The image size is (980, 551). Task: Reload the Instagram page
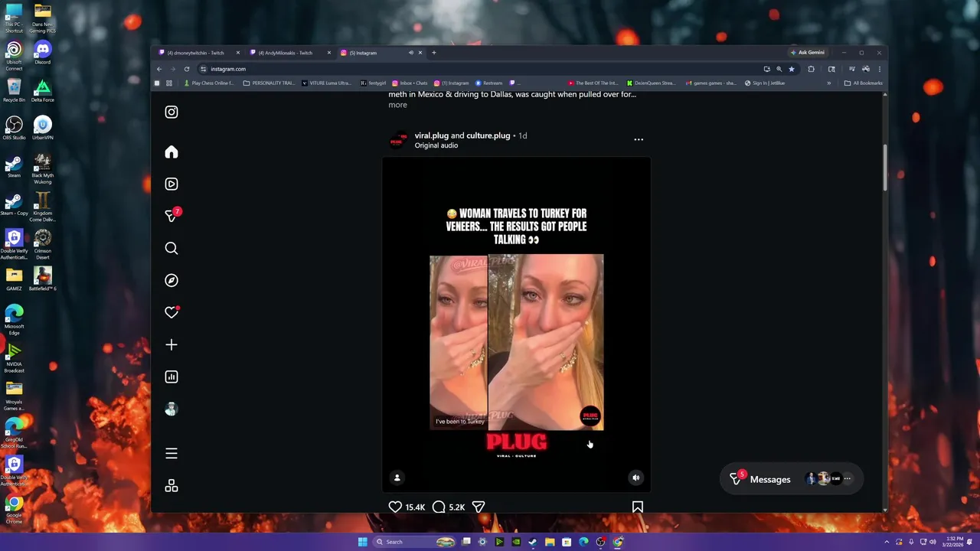coord(187,69)
